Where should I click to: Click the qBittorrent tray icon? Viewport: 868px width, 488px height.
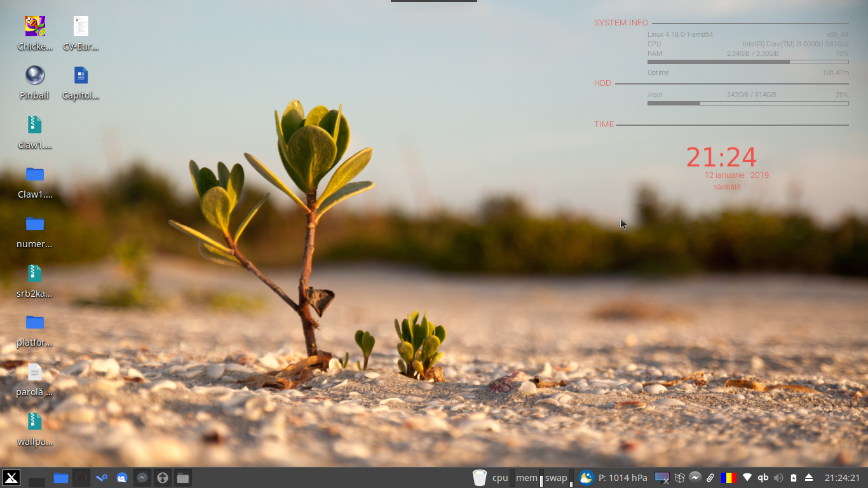(x=763, y=478)
